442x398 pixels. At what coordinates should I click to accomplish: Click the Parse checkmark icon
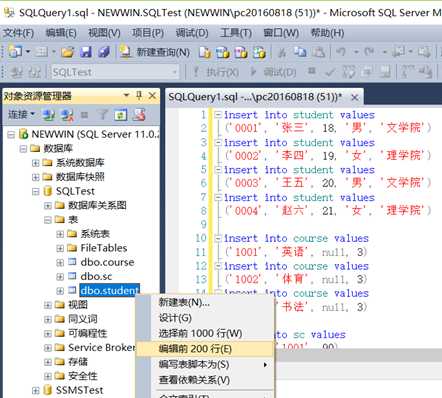(x=330, y=72)
